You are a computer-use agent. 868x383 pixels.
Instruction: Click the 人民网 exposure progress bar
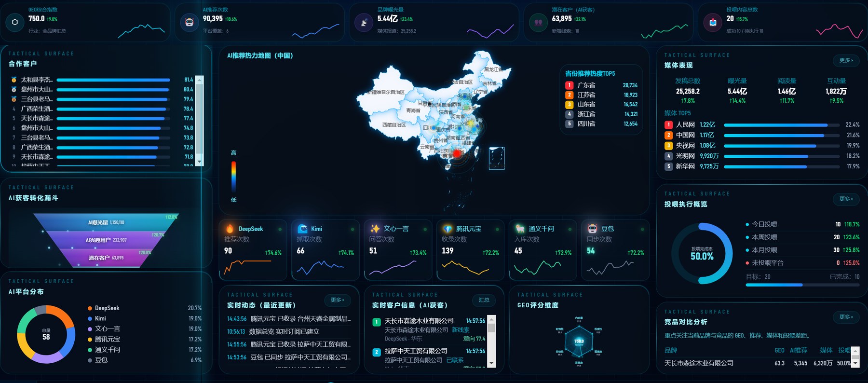[781, 125]
